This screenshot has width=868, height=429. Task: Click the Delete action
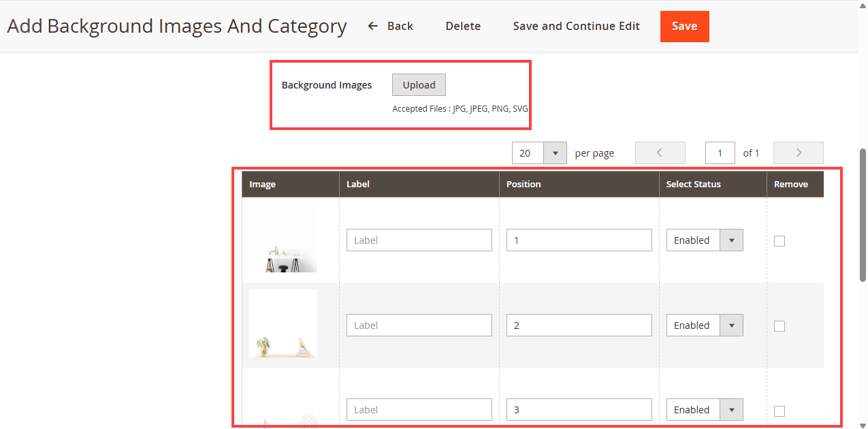pyautogui.click(x=463, y=26)
